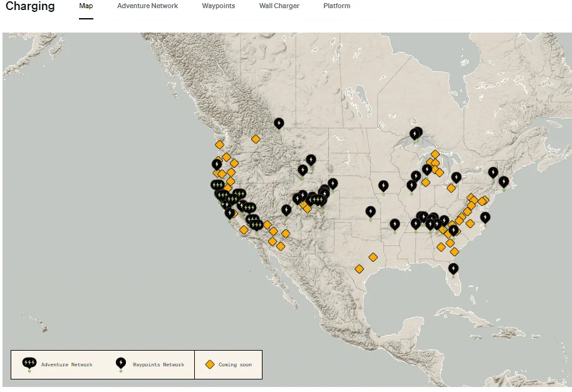
Task: Open the Platform tab
Action: (x=336, y=6)
